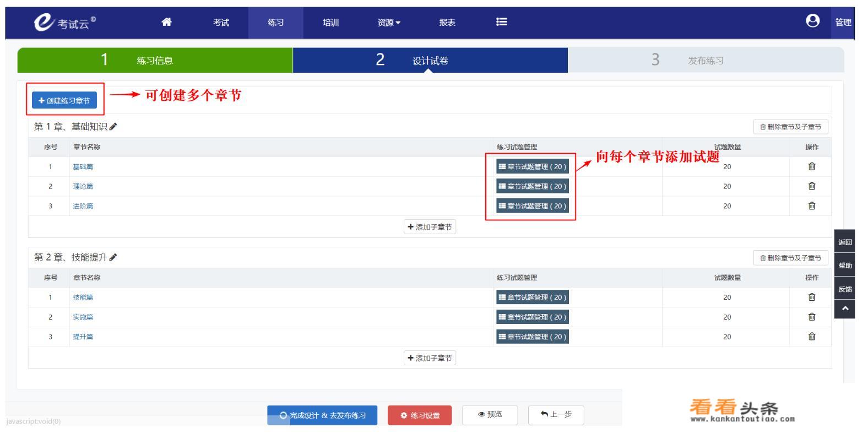The width and height of the screenshot is (868, 438).
Task: Open the 实施篇 section link
Action: tap(83, 317)
